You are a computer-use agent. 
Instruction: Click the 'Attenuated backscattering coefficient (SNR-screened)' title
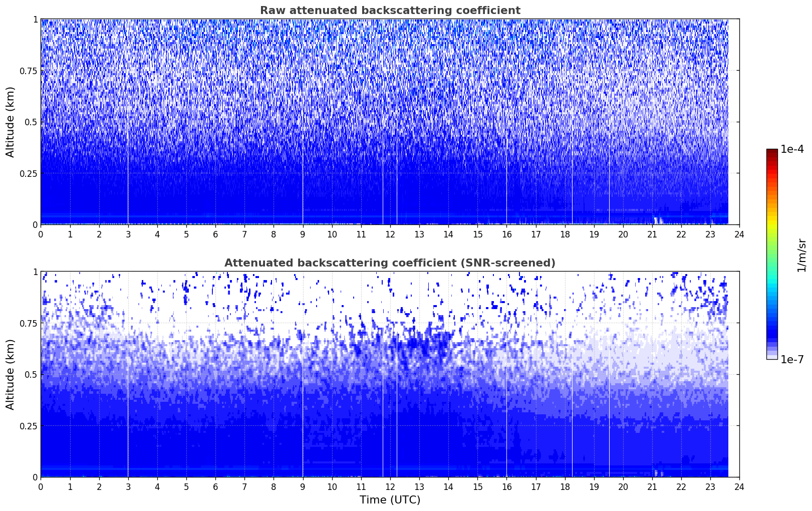click(390, 263)
